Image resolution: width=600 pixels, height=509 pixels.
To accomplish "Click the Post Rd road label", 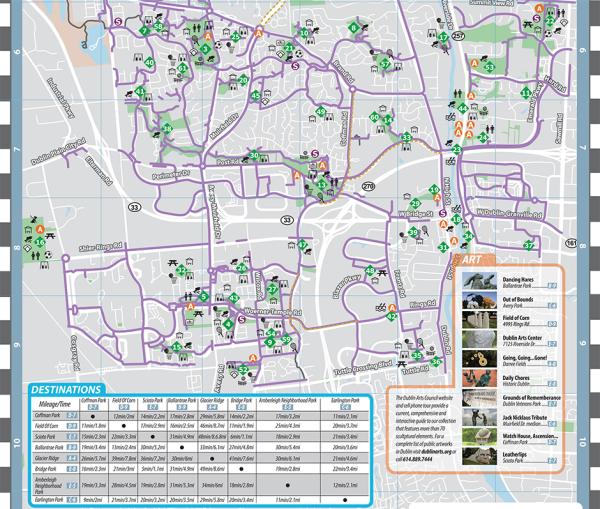I will tap(228, 162).
